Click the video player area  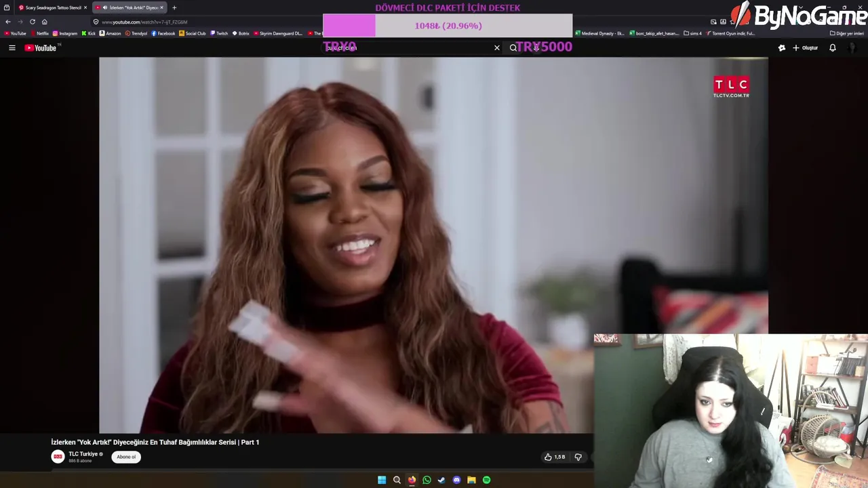(433, 245)
